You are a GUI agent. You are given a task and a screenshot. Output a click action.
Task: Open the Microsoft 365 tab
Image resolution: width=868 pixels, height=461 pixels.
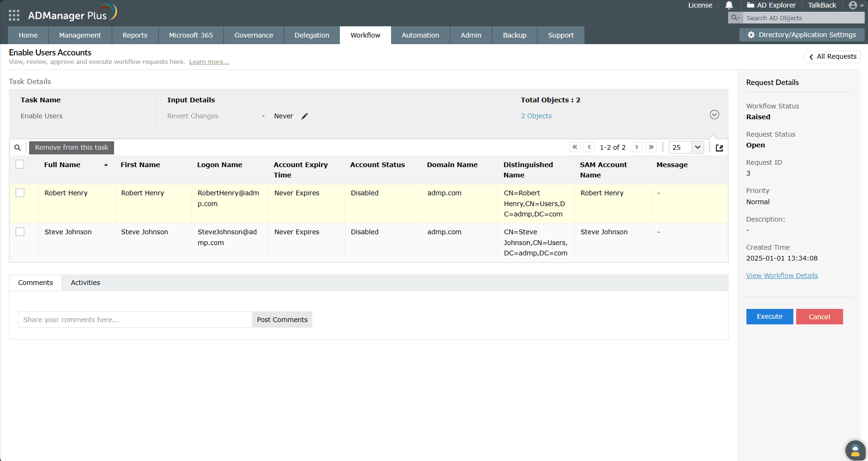(x=191, y=35)
